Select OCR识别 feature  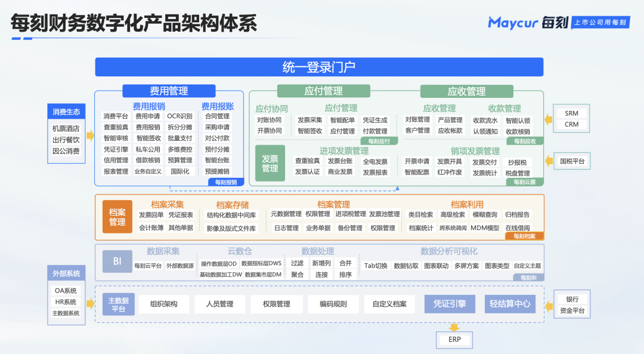[x=179, y=116]
